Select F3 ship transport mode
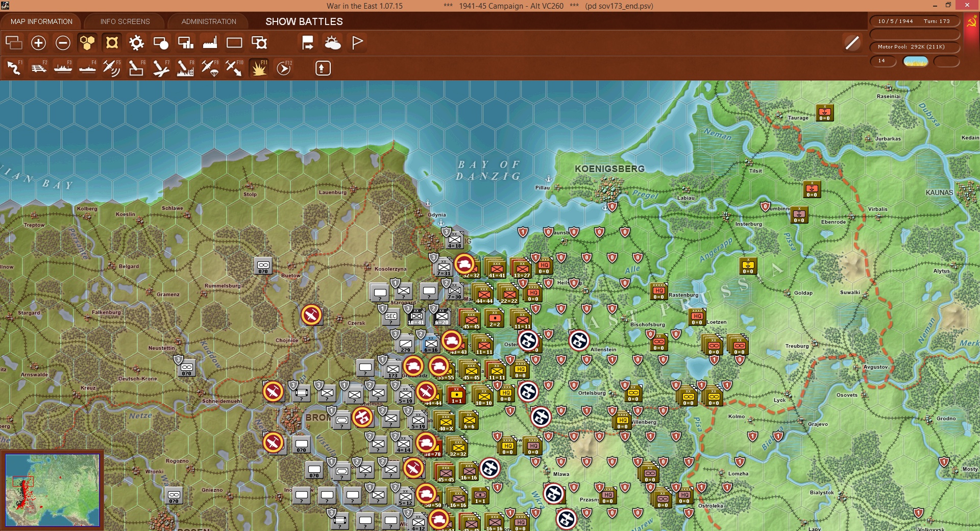Viewport: 980px width, 531px height. pos(63,68)
